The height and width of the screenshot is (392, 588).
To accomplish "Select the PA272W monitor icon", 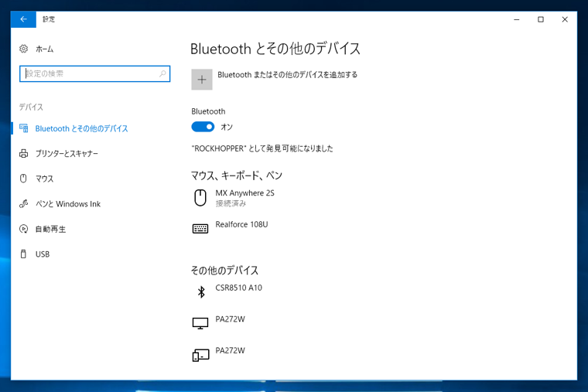I will click(x=200, y=323).
